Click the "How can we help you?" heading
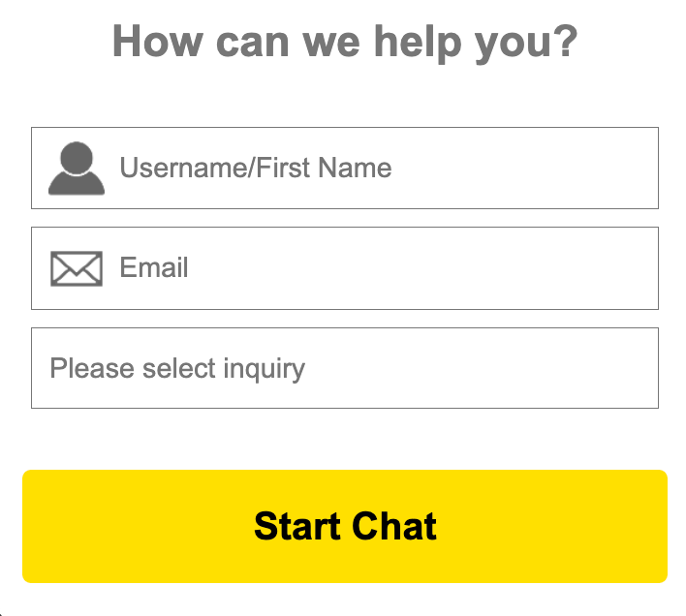The width and height of the screenshot is (686, 616). click(345, 42)
